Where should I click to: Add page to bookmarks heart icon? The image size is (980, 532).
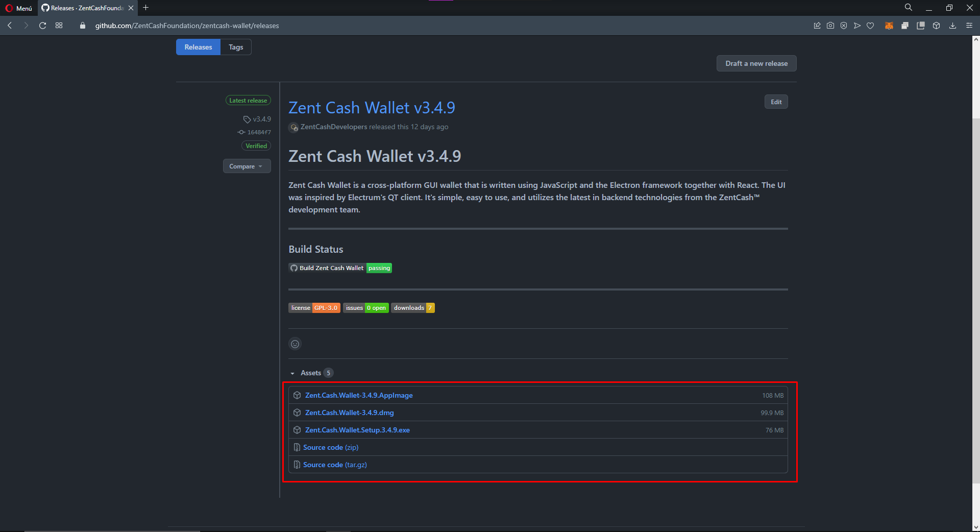[x=870, y=26]
